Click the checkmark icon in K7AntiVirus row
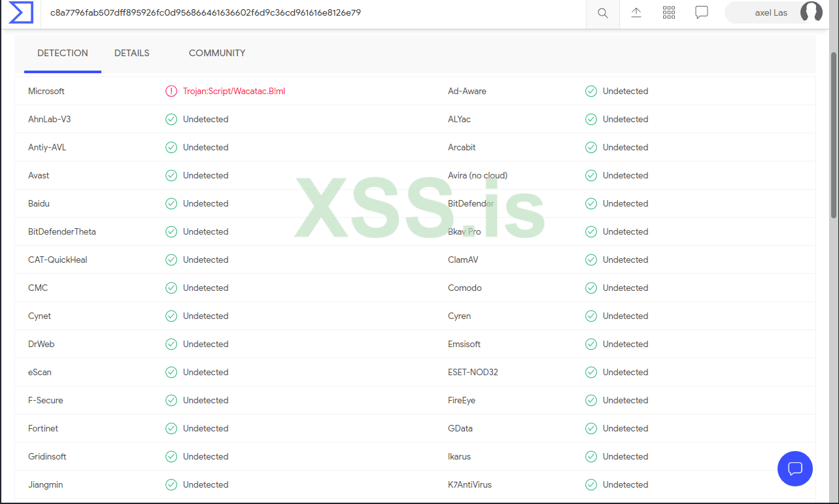 click(591, 485)
